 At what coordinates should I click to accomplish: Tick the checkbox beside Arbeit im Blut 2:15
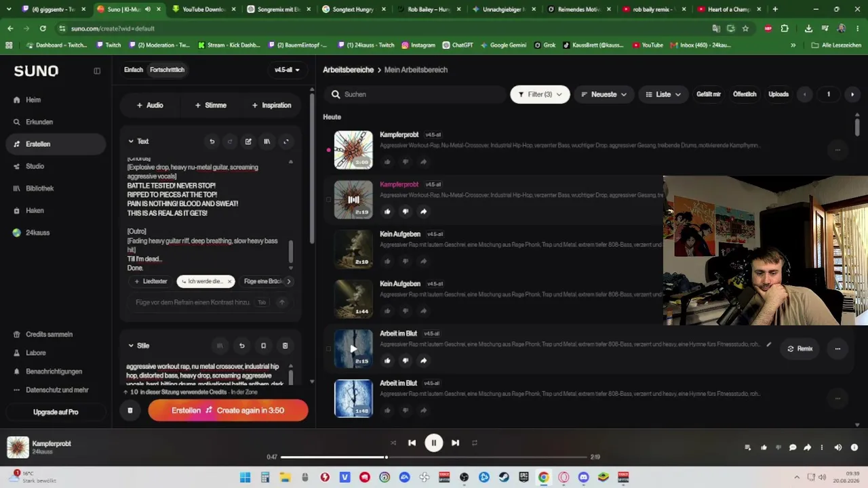[329, 348]
